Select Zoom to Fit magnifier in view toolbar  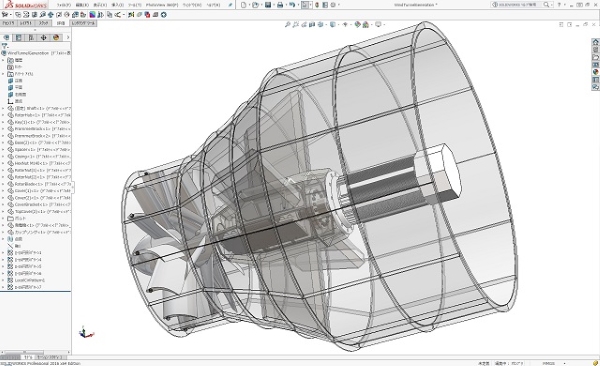287,25
